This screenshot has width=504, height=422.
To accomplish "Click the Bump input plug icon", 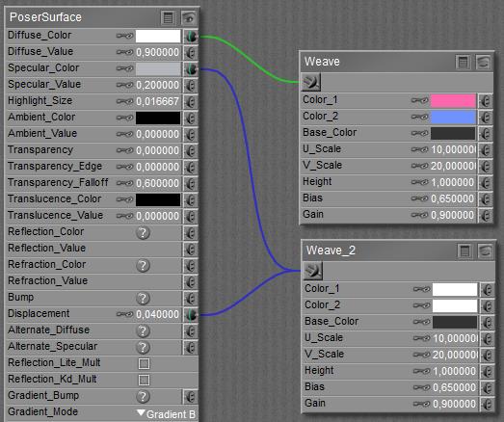I will (x=191, y=299).
